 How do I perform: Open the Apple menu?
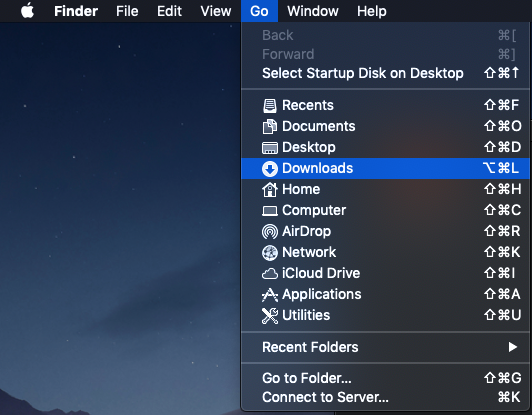(x=27, y=11)
